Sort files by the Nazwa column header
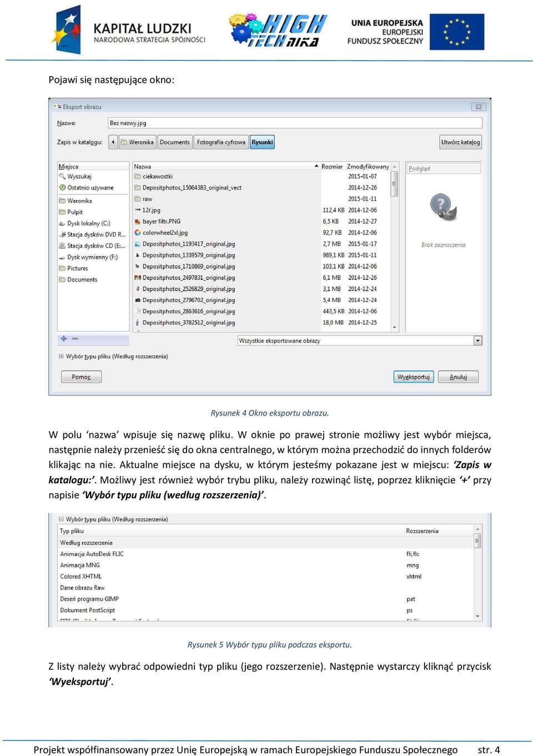Screen dimensions: 533x756 coord(227,166)
